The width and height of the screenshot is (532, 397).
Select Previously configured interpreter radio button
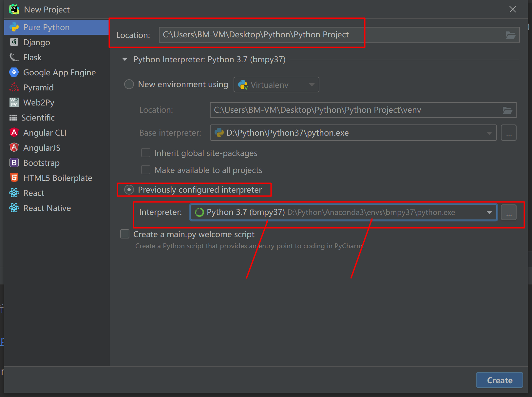tap(129, 190)
